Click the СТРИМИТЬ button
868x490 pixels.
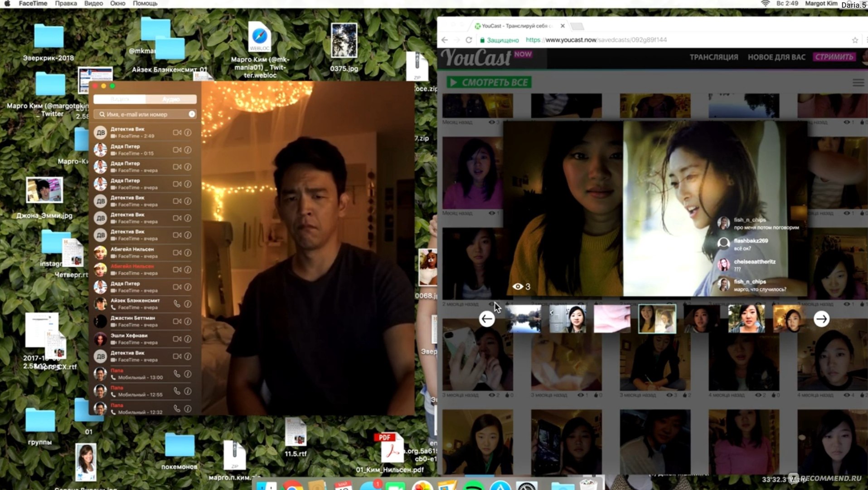(x=834, y=57)
